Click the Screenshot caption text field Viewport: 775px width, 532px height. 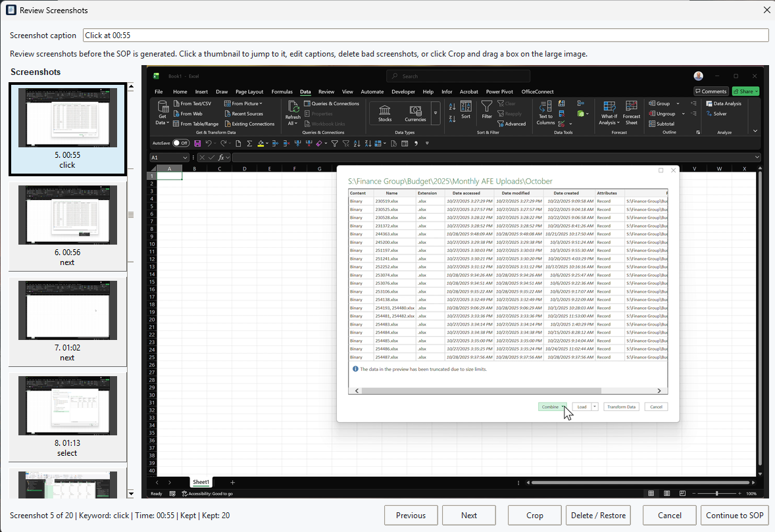click(426, 35)
